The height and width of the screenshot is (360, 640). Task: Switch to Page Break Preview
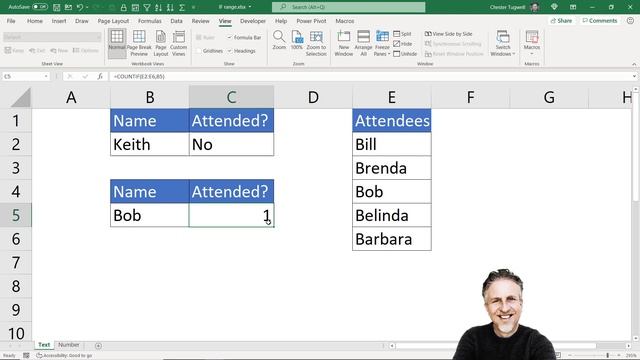(x=139, y=43)
